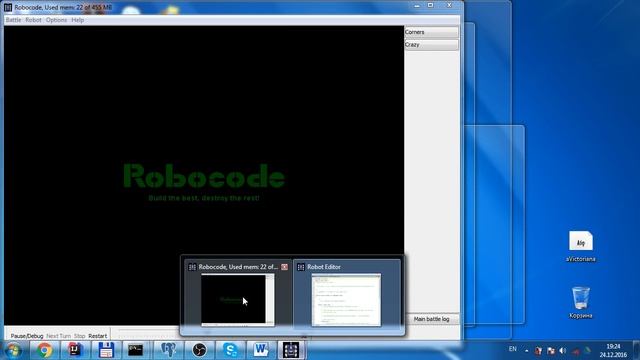
Task: Click the Robocode window title icon
Action: (x=8, y=7)
